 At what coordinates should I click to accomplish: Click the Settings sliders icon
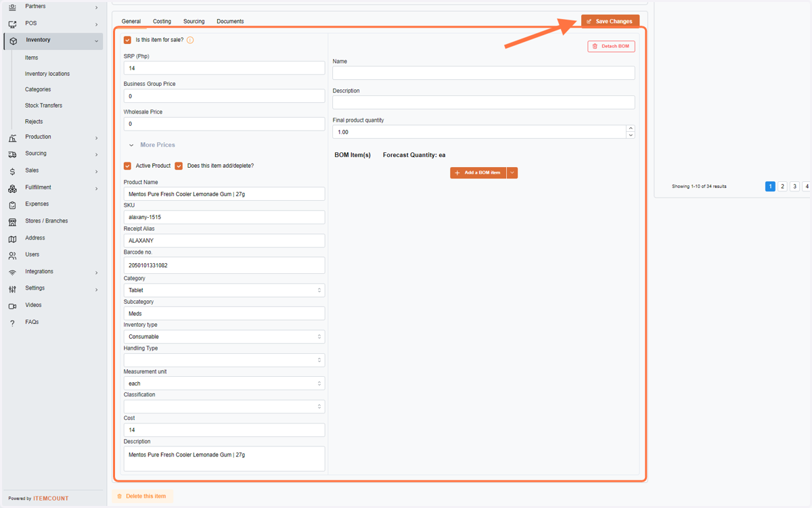(12, 289)
